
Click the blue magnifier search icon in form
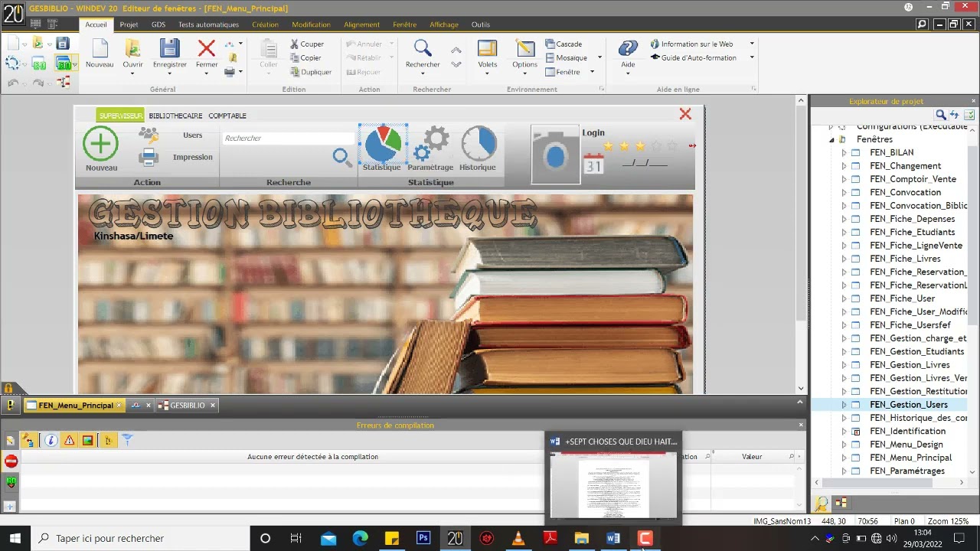click(342, 158)
